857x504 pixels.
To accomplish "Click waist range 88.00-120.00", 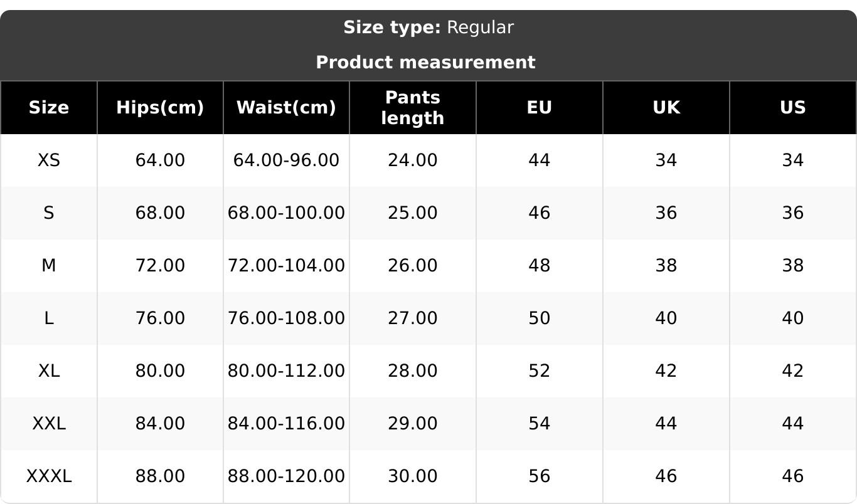I will tap(286, 476).
